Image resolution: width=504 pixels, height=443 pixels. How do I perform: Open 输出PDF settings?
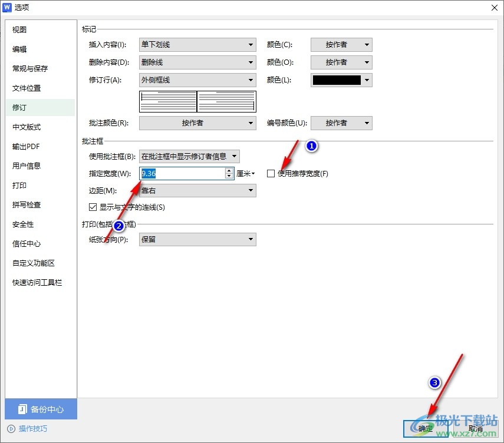pos(26,147)
